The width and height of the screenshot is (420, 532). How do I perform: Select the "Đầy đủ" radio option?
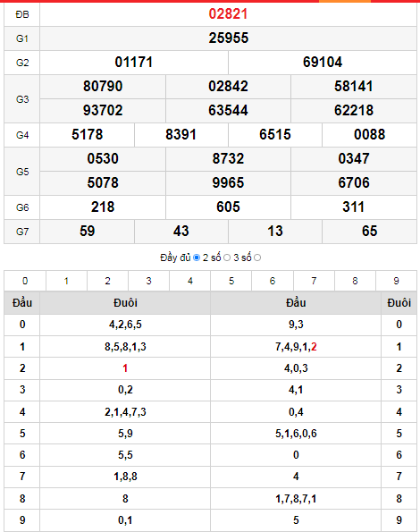(197, 258)
